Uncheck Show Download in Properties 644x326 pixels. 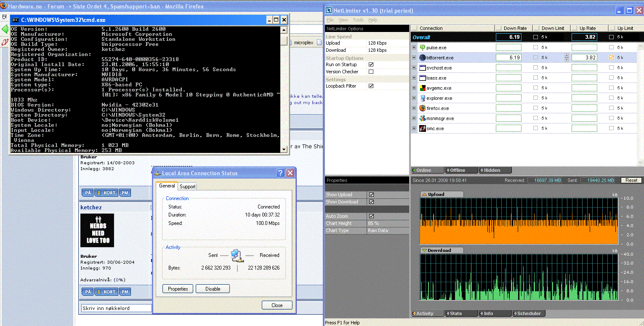[371, 202]
